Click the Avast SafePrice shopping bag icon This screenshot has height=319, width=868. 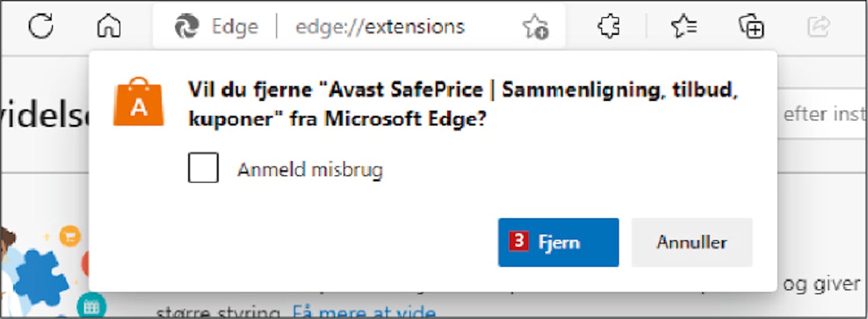(x=138, y=102)
